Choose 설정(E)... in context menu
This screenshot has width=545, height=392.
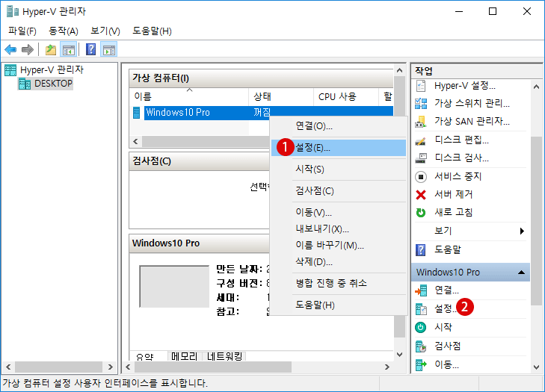(x=338, y=148)
